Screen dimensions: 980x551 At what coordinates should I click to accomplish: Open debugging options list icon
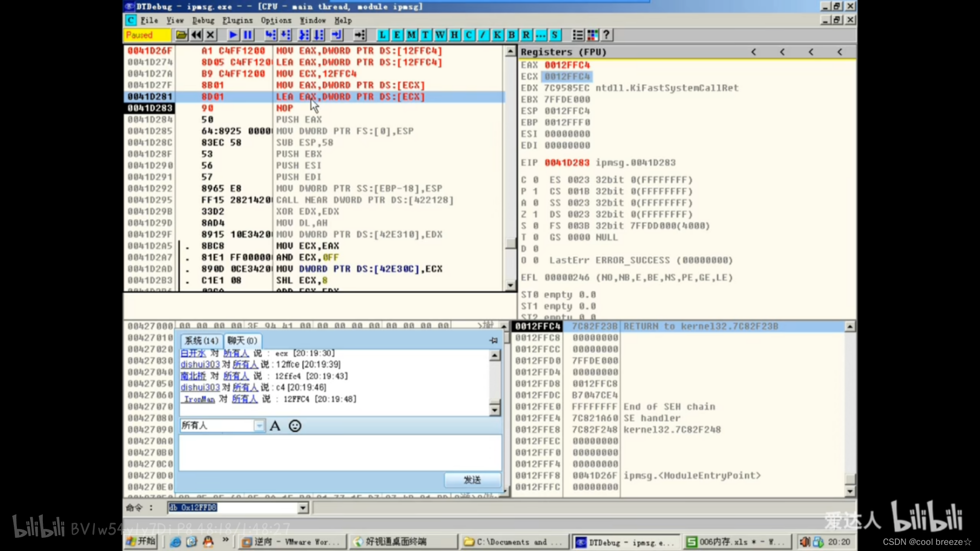[578, 35]
